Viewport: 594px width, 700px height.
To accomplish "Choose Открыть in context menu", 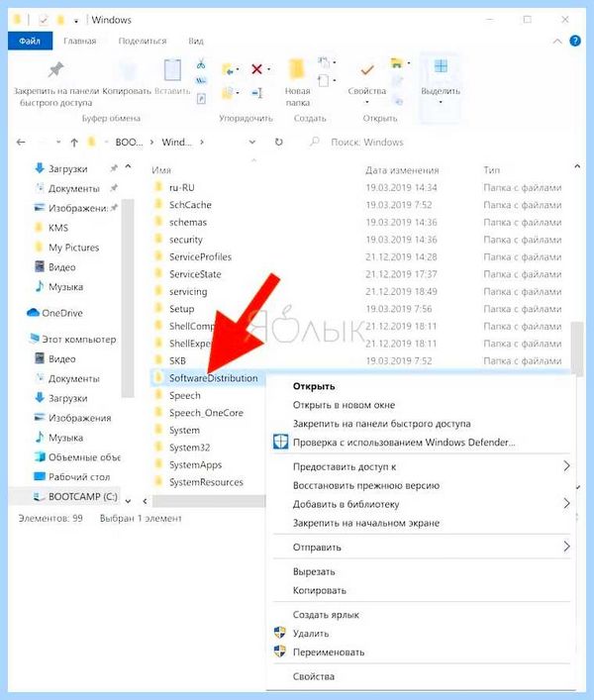I will 314,386.
